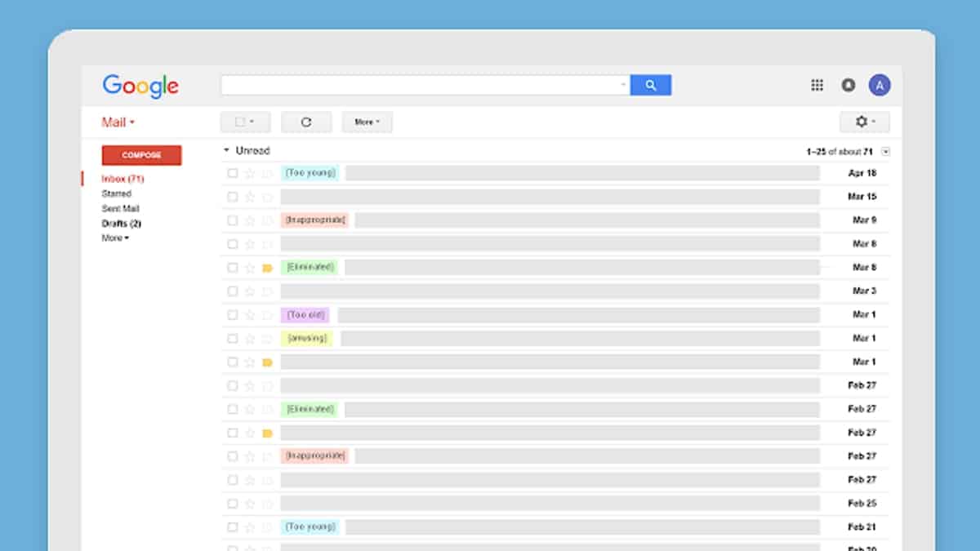Collapse the Unread section

click(226, 150)
